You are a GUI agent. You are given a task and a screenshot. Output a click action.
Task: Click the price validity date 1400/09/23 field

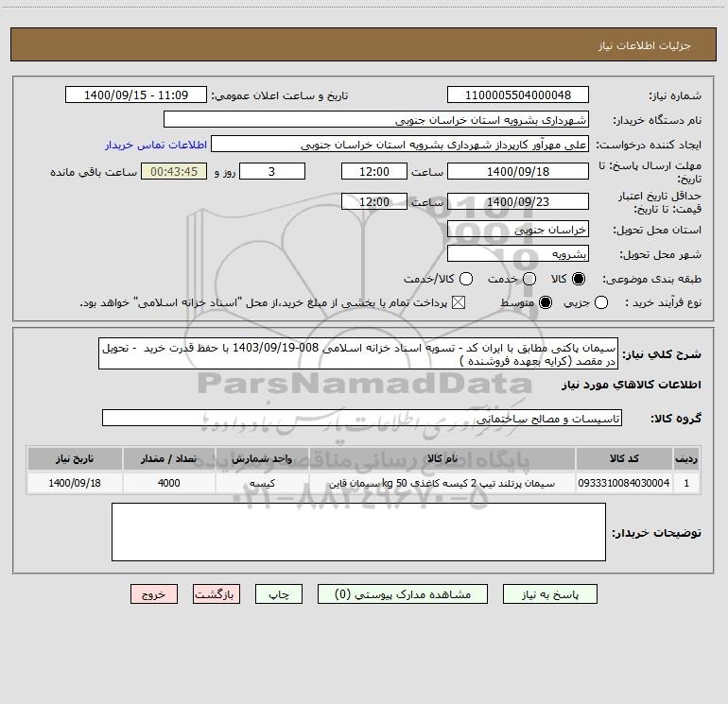[518, 201]
